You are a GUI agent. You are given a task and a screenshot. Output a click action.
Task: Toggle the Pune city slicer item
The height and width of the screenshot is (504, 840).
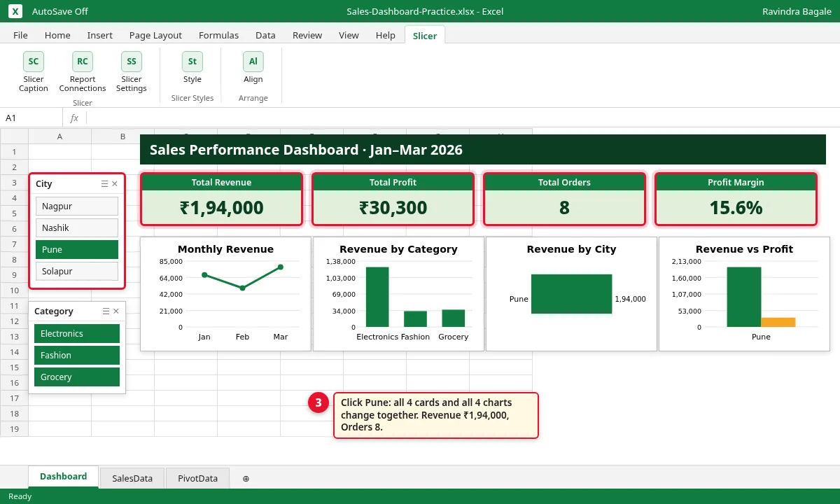77,249
